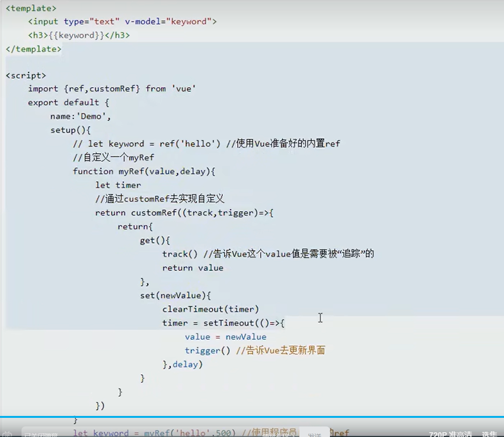Click the //通过customRef去实现自定义 comment
The height and width of the screenshot is (437, 504).
coord(160,199)
